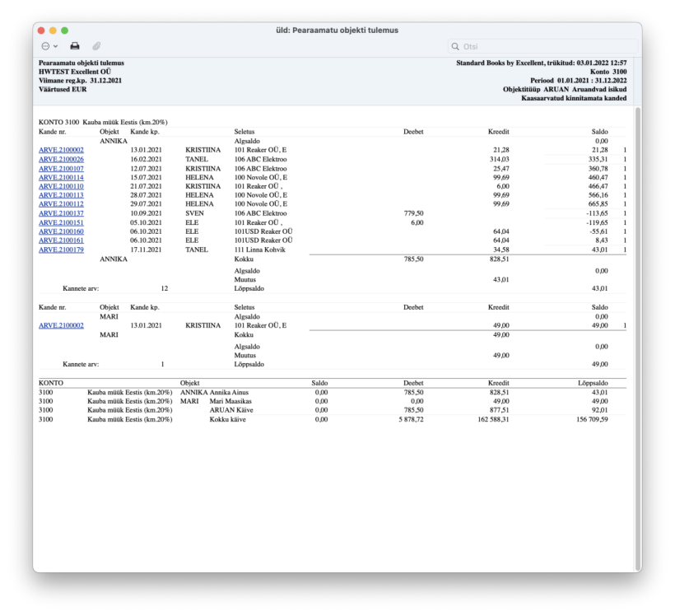Viewport: 675px width, 616px height.
Task: Open invoice ARVE.2100161
Action: click(61, 240)
